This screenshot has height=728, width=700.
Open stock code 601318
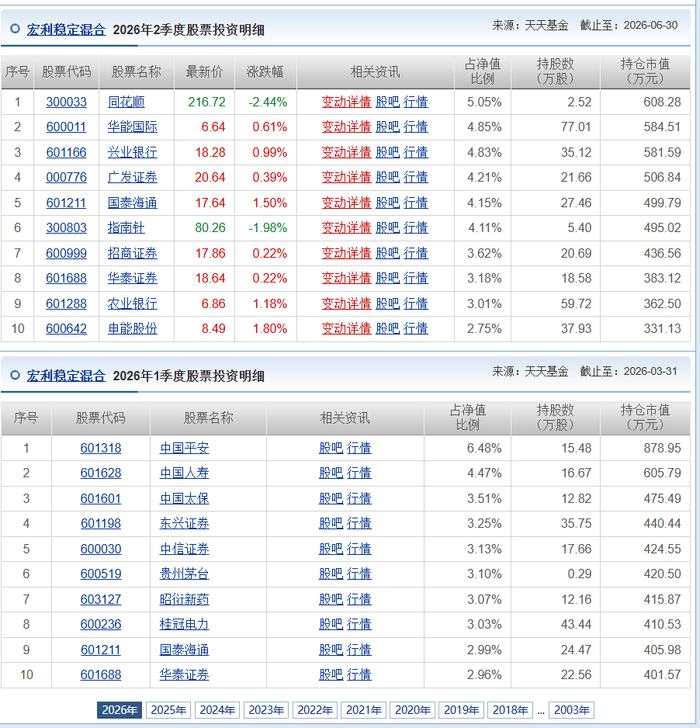pyautogui.click(x=101, y=448)
